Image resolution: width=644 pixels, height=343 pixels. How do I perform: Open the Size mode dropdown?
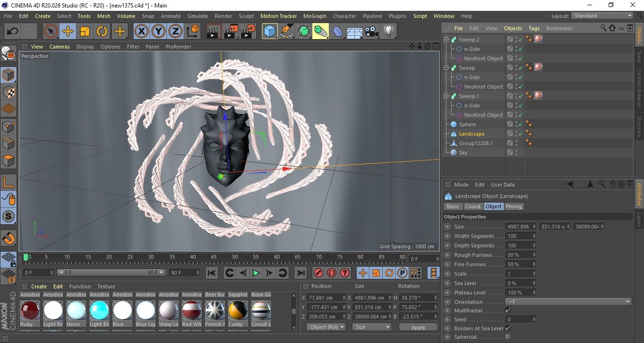point(373,327)
